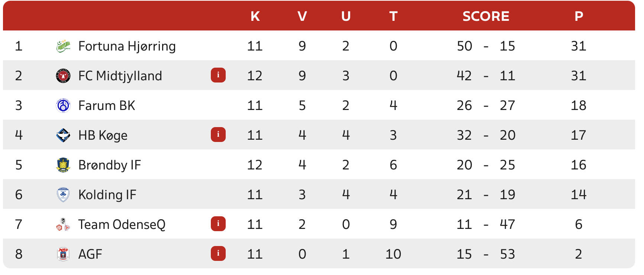This screenshot has width=644, height=275.
Task: Click the Brøndby IF club crest
Action: [x=63, y=165]
